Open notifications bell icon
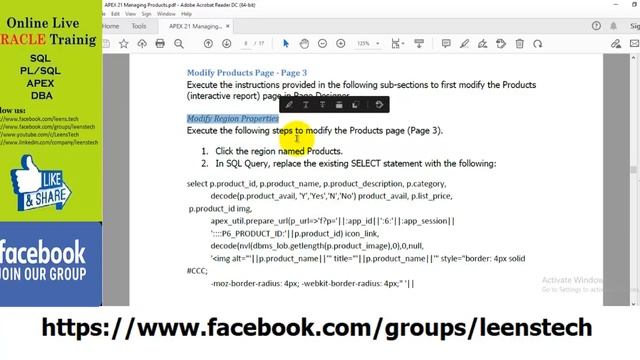Viewport: 640px width, 360px height. [x=613, y=26]
